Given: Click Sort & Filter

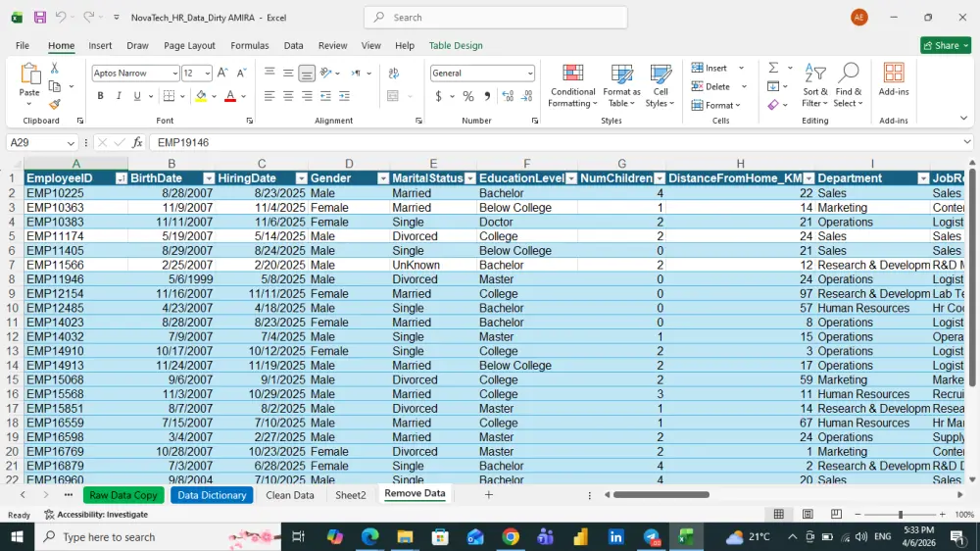Looking at the screenshot, I should [815, 85].
